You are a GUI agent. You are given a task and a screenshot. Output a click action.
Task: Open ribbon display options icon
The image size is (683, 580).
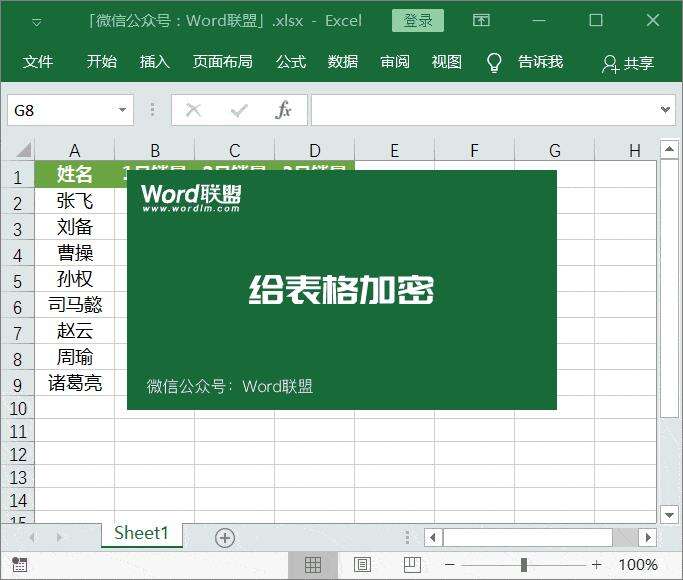(x=481, y=20)
